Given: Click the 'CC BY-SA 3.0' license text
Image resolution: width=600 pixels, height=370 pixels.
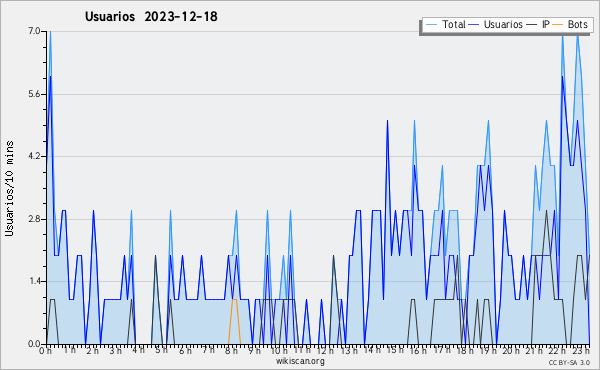Looking at the screenshot, I should [569, 363].
